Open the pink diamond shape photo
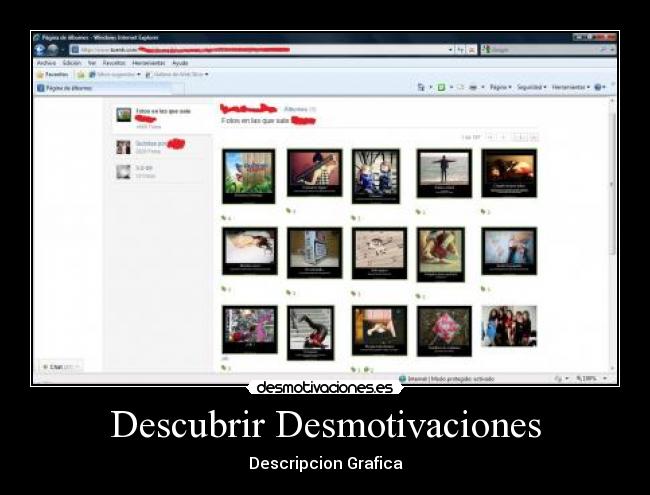The height and width of the screenshot is (495, 650). coord(444,331)
